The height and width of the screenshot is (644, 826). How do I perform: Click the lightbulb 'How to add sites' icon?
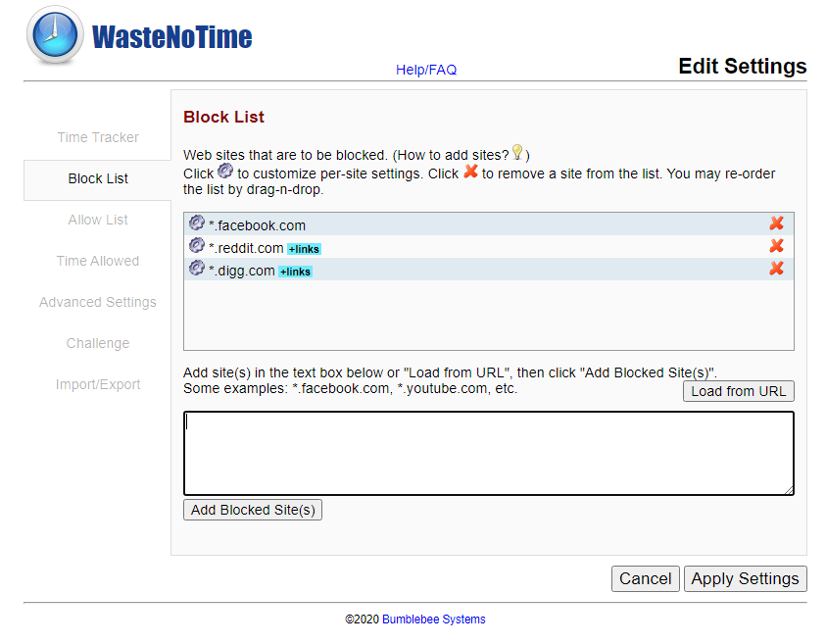(x=517, y=152)
